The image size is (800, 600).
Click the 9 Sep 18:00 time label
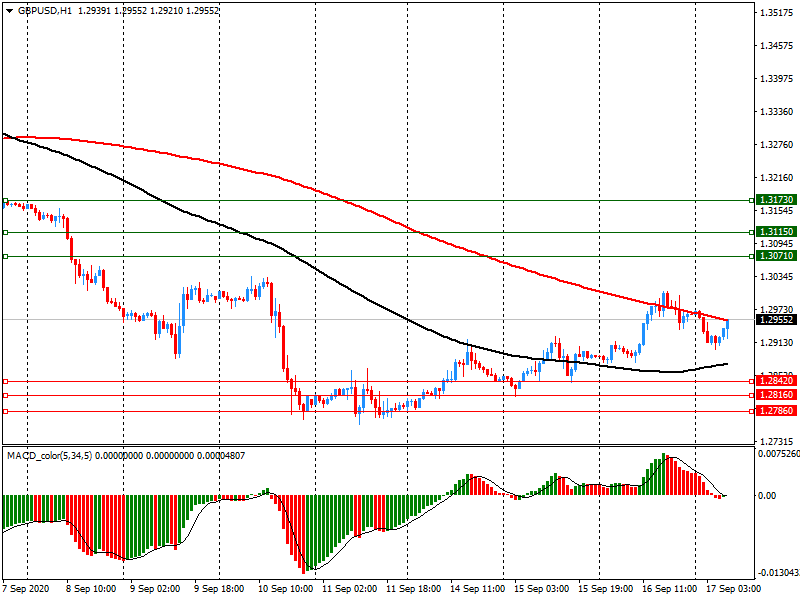coord(219,589)
